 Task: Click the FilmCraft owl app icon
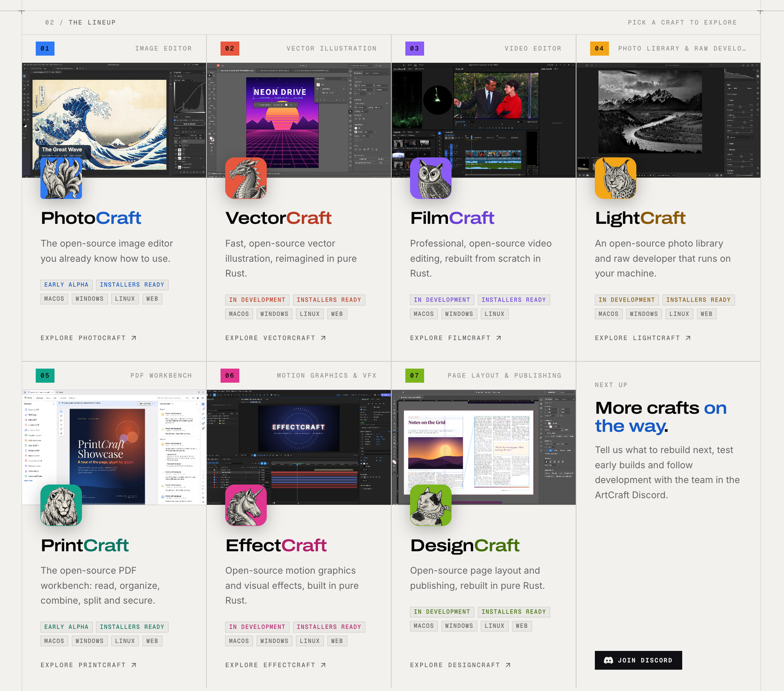(431, 178)
